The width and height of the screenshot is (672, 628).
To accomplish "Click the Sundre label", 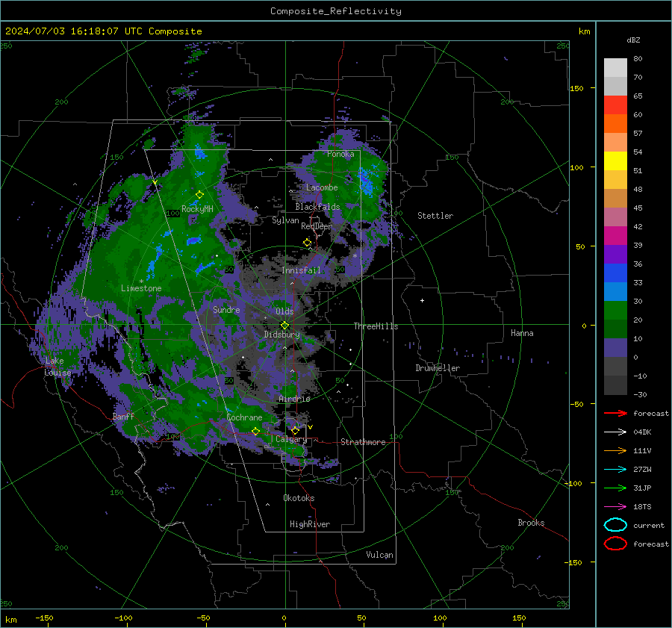I will tap(226, 309).
